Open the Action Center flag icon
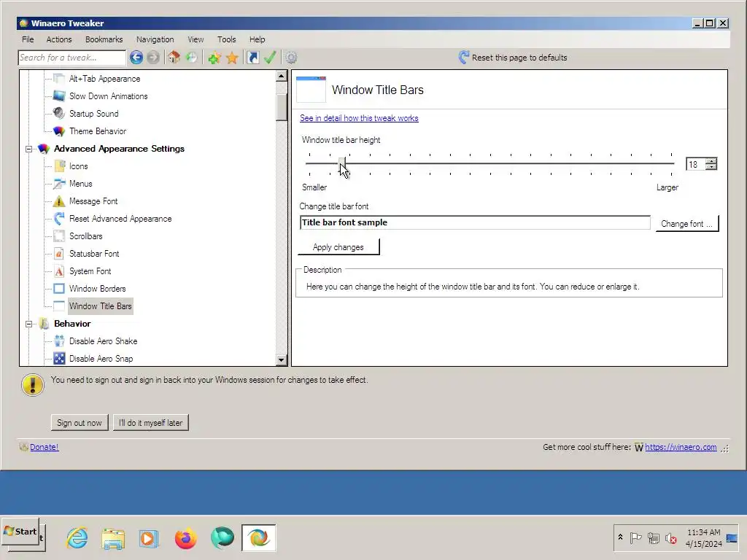 [x=635, y=538]
